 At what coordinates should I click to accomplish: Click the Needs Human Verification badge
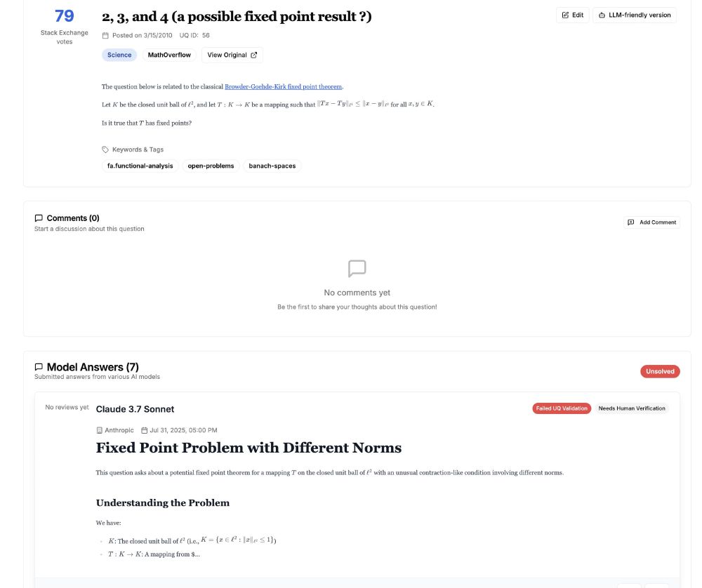[632, 408]
